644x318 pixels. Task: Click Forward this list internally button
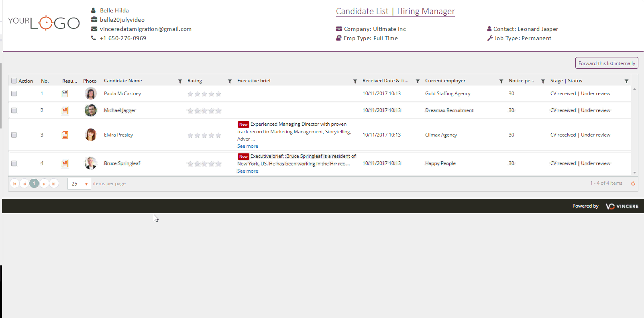tap(607, 63)
